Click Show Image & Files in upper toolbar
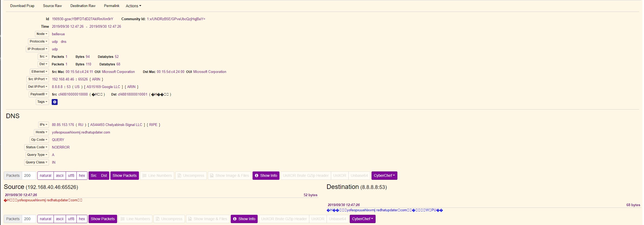This screenshot has width=644, height=225. [x=229, y=175]
